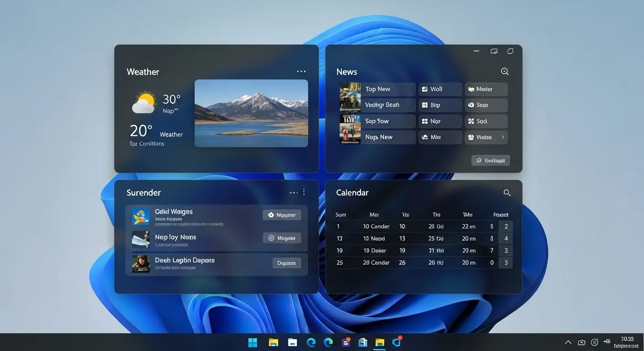644x351 pixels.
Task: Open the Edge icon beside the white folder
Action: pos(311,342)
